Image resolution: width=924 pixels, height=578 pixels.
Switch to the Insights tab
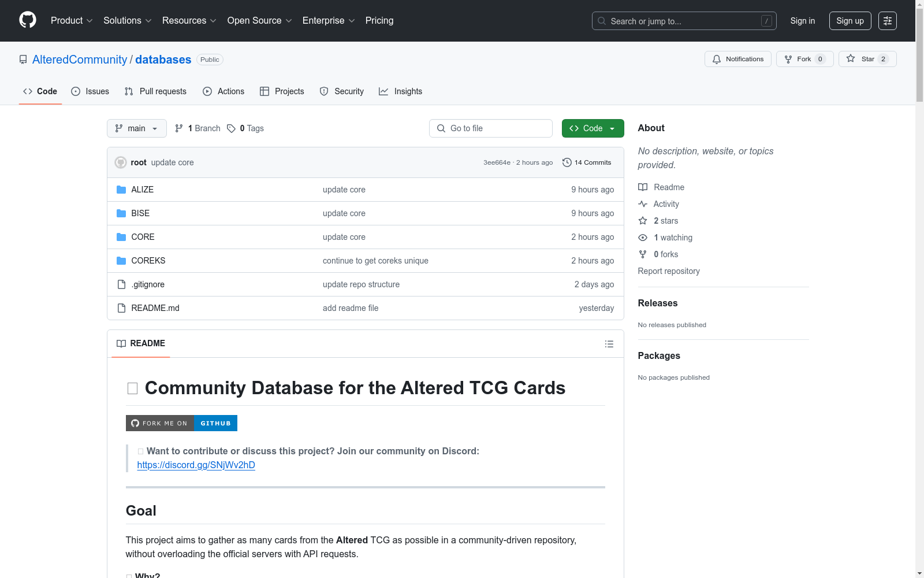pyautogui.click(x=401, y=91)
